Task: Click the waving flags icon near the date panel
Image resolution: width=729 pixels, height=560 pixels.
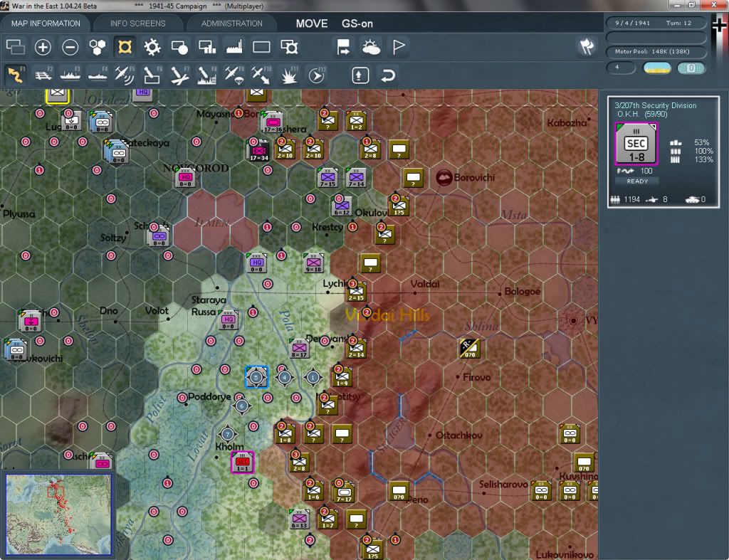Action: tap(587, 46)
